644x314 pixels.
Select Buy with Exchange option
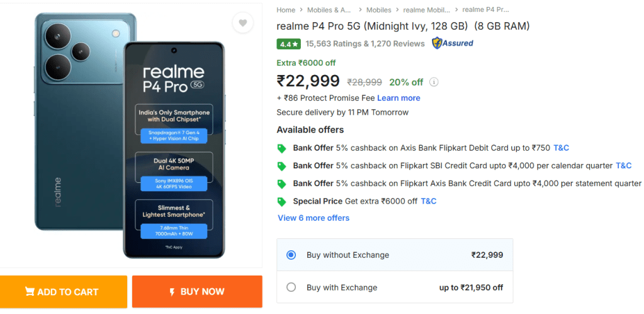(291, 288)
